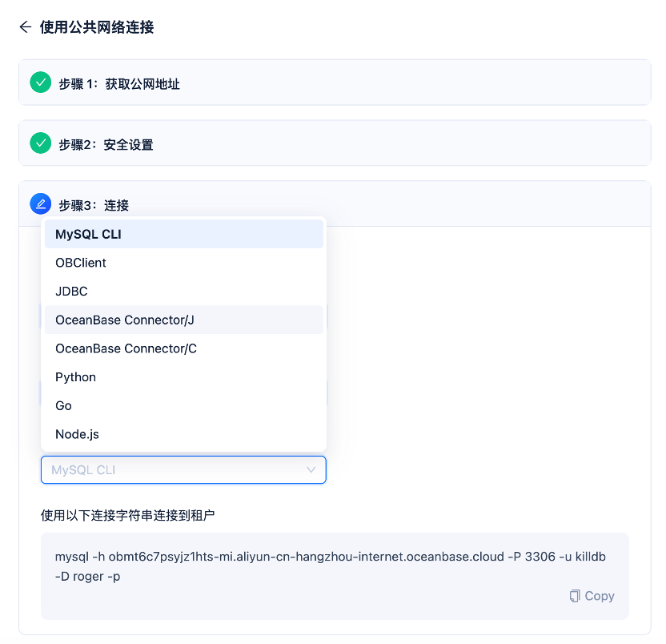Collapse the connection method dropdown chevron
This screenshot has width=666, height=644.
(x=311, y=470)
